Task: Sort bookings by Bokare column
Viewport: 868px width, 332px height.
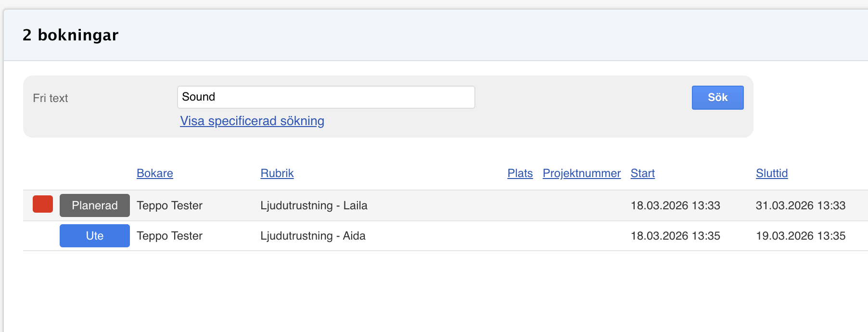Action: (154, 173)
